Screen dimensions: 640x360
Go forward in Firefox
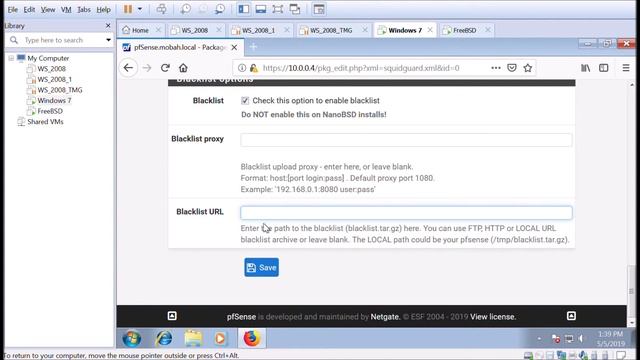click(147, 68)
